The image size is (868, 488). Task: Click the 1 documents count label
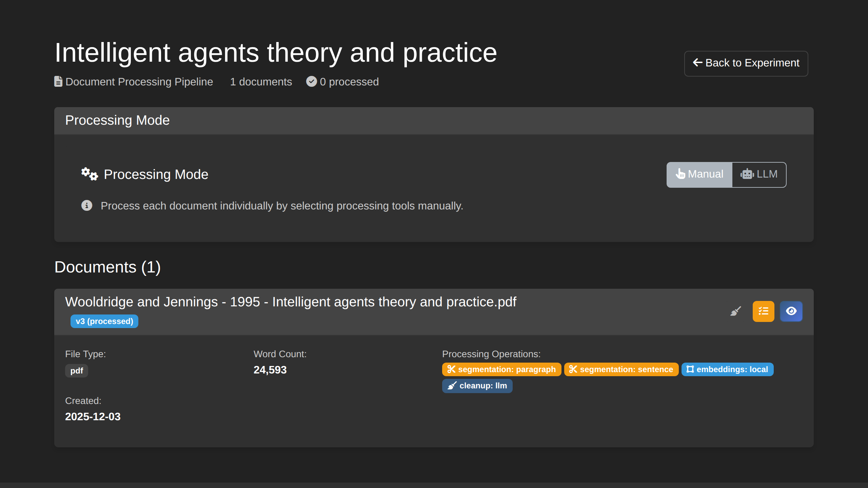click(261, 82)
